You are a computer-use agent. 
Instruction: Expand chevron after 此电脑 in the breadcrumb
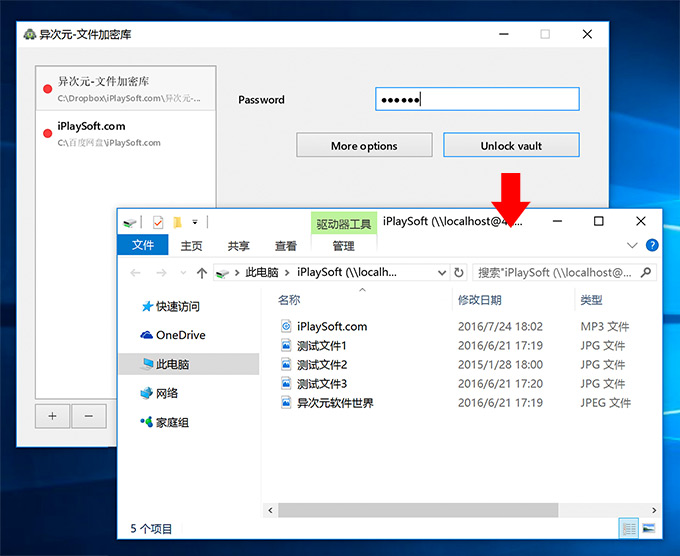(x=287, y=273)
